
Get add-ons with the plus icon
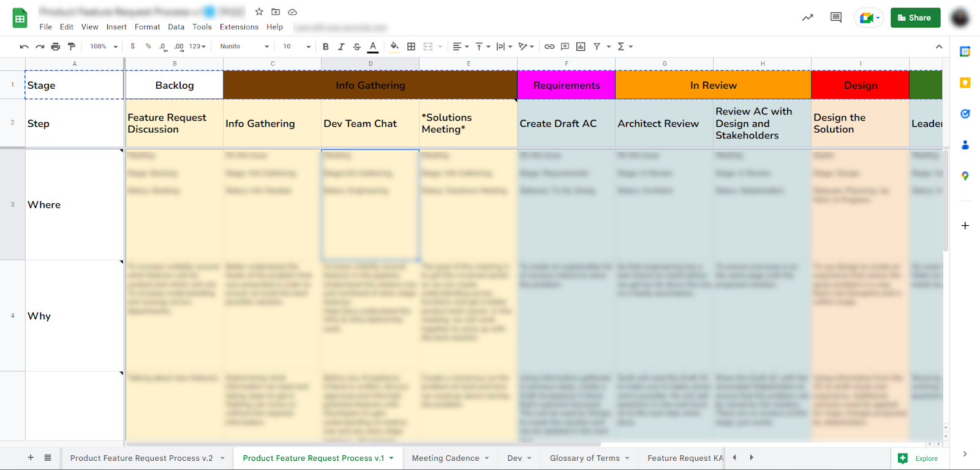coord(965,226)
